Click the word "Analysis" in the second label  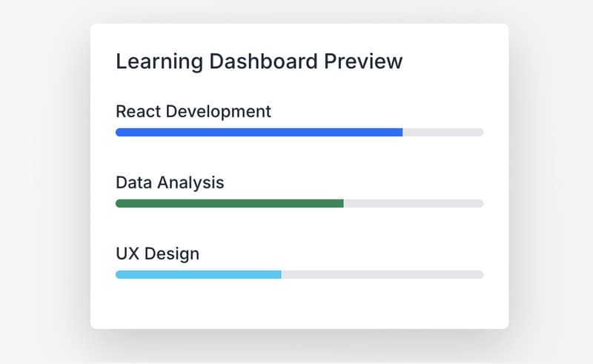[x=191, y=182]
